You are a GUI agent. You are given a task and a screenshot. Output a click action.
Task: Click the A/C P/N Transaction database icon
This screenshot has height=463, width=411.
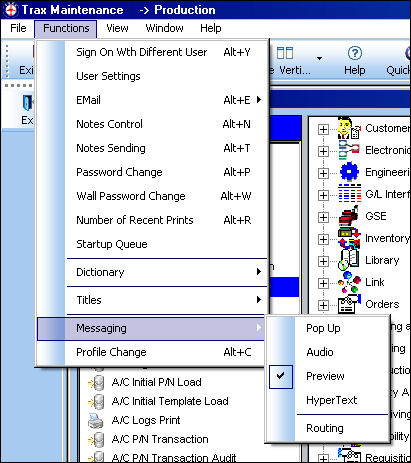click(x=96, y=440)
